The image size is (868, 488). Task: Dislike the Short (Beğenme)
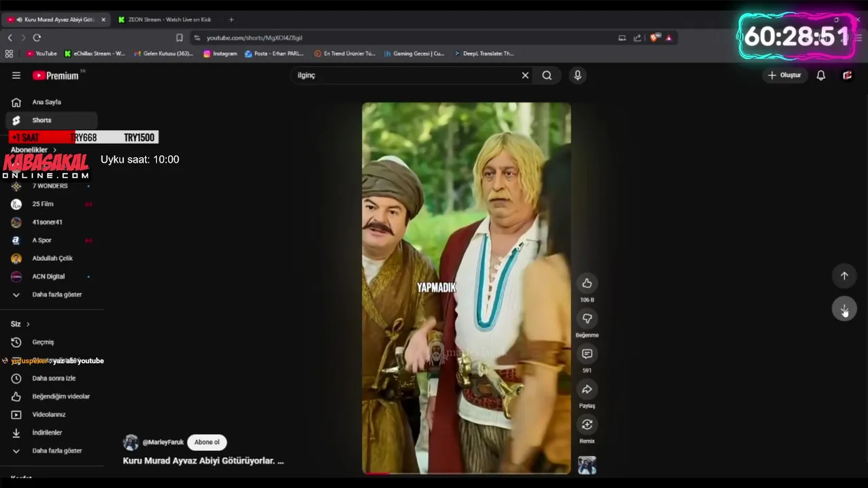[587, 319]
